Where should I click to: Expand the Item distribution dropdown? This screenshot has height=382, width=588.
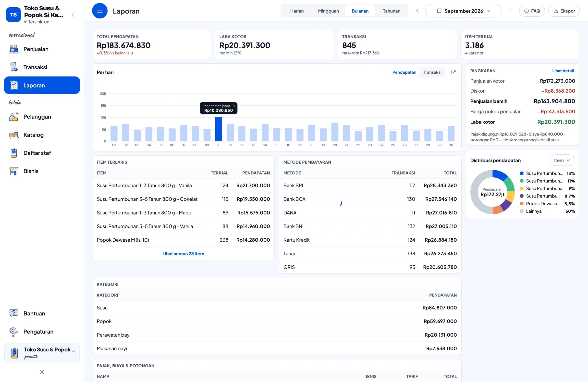pyautogui.click(x=562, y=160)
